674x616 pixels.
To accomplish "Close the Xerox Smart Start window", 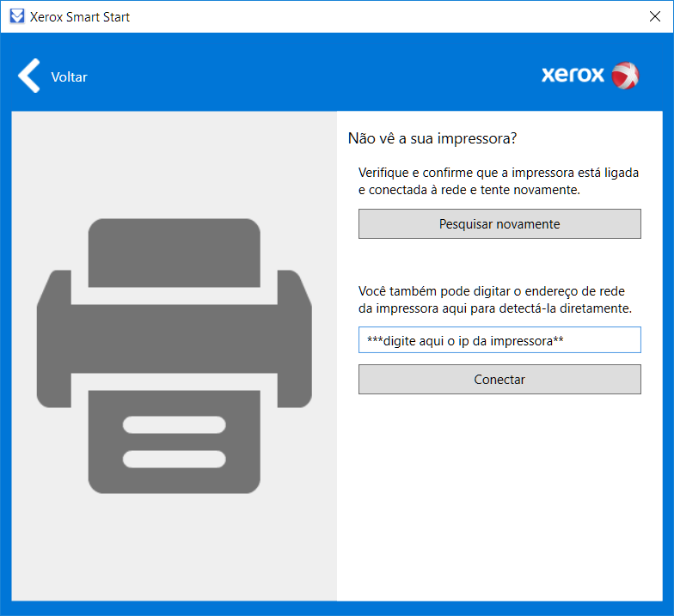I will (653, 16).
